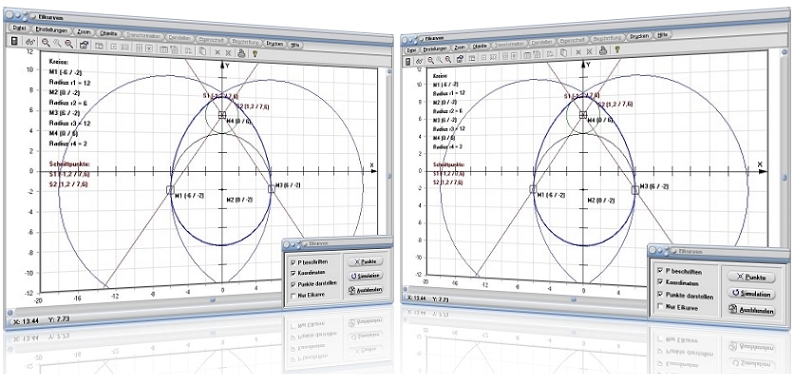Zoom out with left window's third magnifier icon

tap(69, 44)
